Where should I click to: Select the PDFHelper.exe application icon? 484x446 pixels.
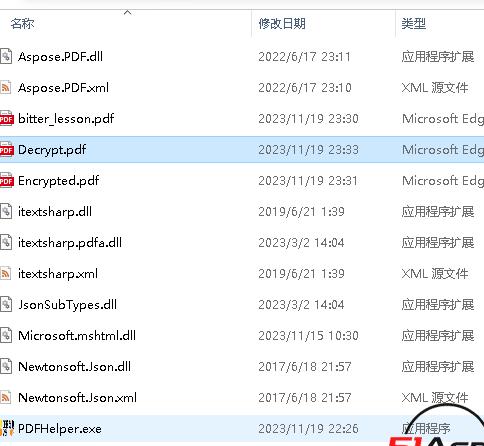coord(7,428)
